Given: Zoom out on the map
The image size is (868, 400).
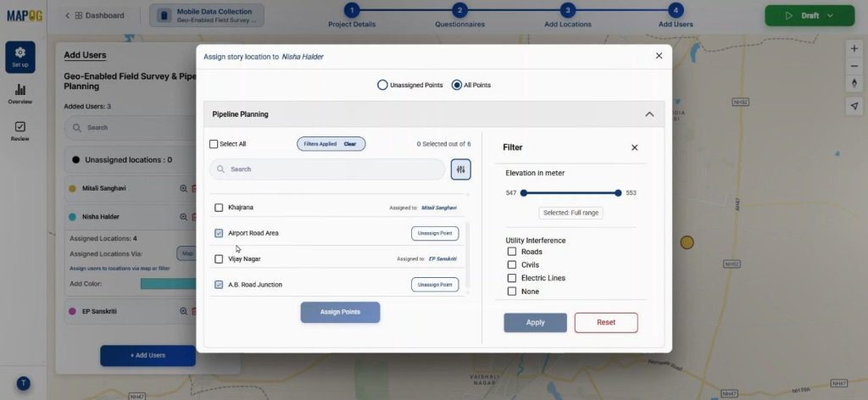Looking at the screenshot, I should [x=854, y=66].
